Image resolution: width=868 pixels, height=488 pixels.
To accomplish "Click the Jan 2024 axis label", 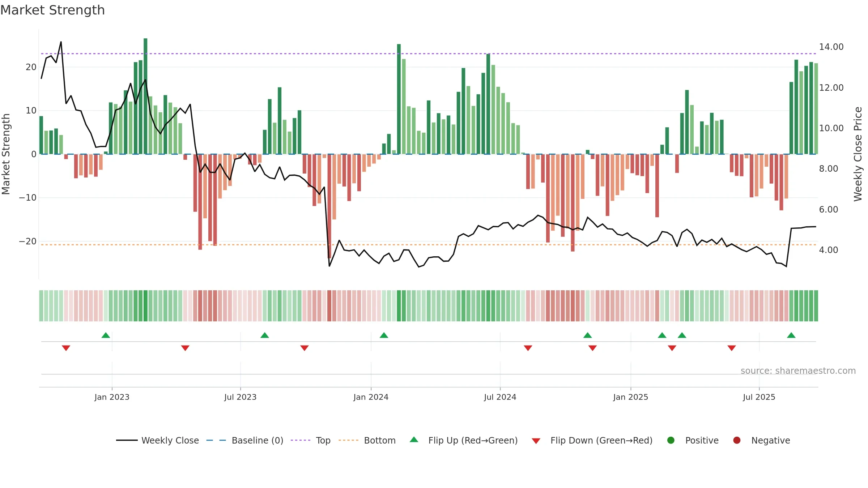I will point(371,397).
